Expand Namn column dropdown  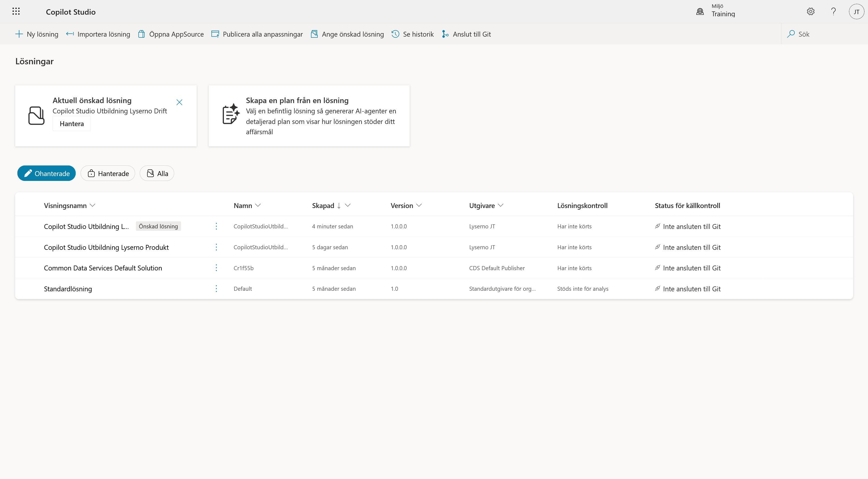click(258, 206)
